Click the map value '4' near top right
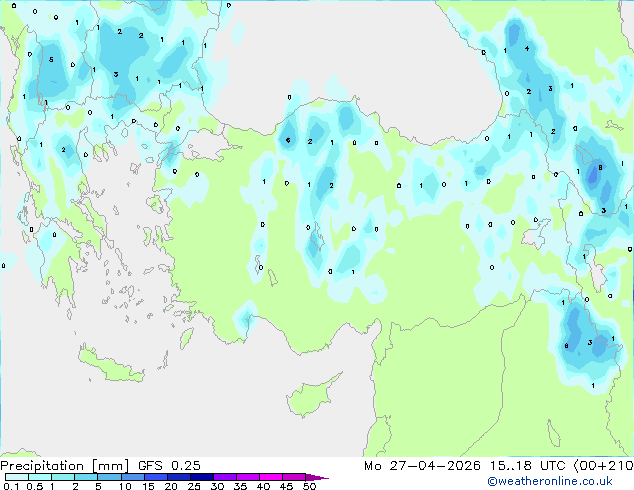This screenshot has width=634, height=490. pyautogui.click(x=527, y=49)
